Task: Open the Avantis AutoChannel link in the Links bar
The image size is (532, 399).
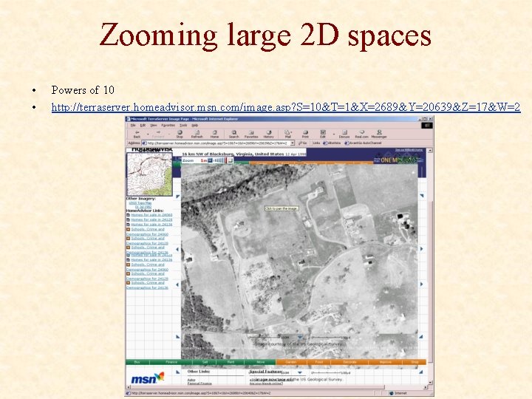Action: tap(363, 143)
